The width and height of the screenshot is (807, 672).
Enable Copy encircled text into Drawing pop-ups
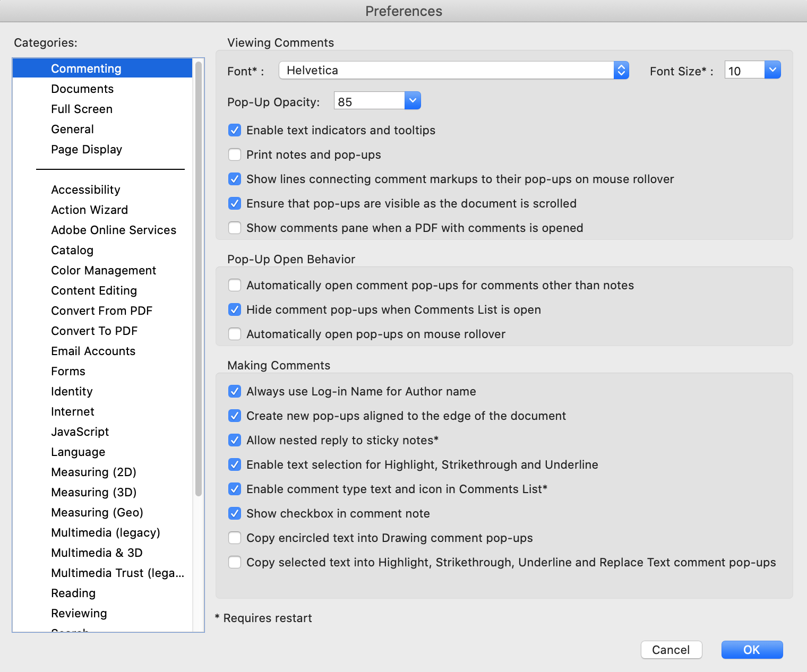click(235, 538)
